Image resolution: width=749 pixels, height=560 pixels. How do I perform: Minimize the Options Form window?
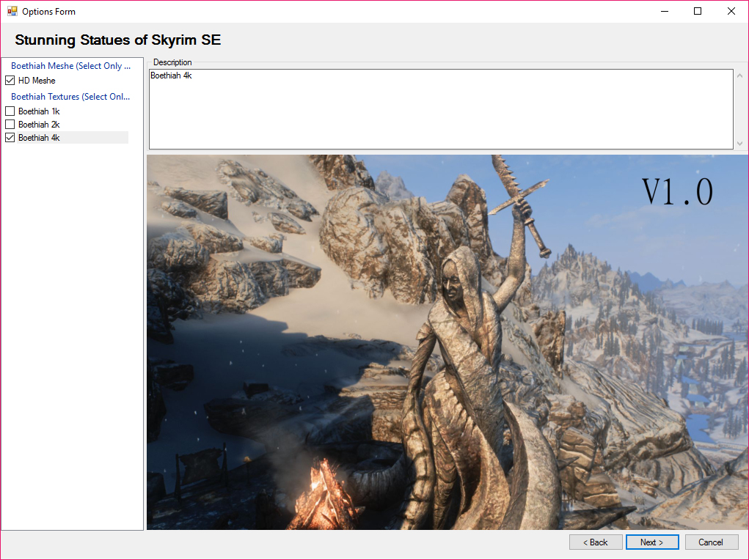665,11
